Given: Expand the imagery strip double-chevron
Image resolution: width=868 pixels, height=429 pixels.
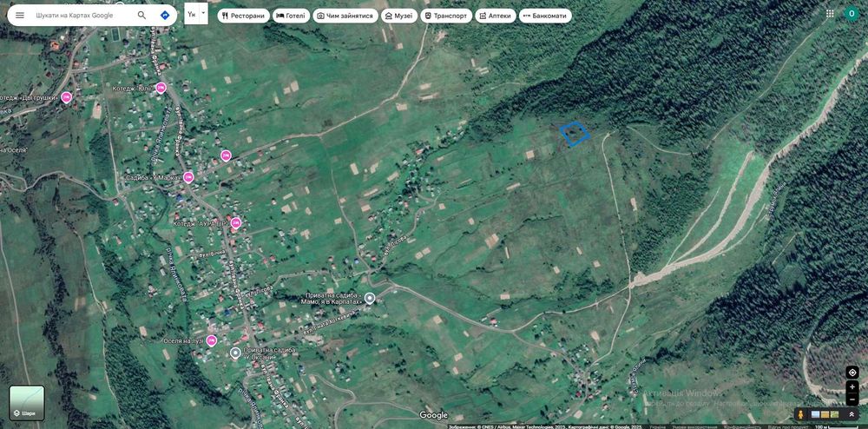Looking at the screenshot, I should [851, 414].
